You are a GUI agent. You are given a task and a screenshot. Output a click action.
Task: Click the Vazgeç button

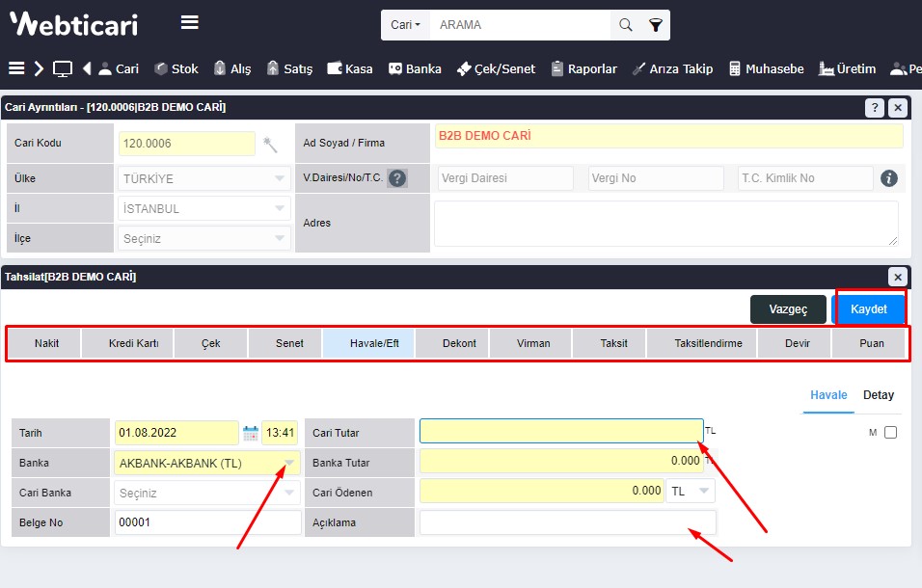tap(787, 309)
